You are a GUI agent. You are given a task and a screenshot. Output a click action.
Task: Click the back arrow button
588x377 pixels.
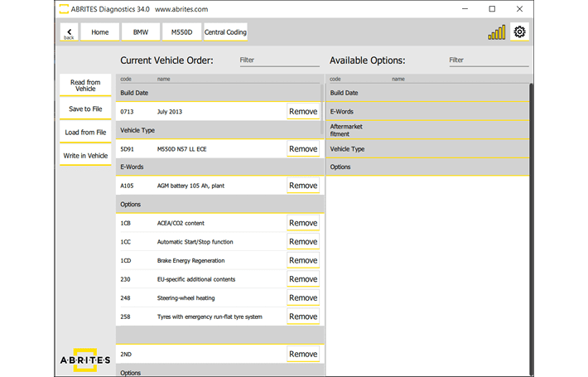click(69, 32)
